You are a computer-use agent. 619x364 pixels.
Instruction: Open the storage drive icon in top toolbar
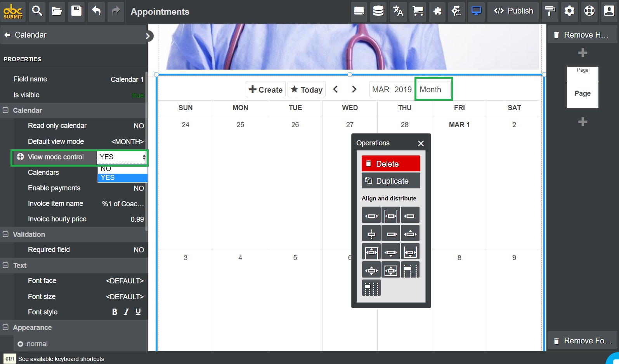[x=359, y=11]
